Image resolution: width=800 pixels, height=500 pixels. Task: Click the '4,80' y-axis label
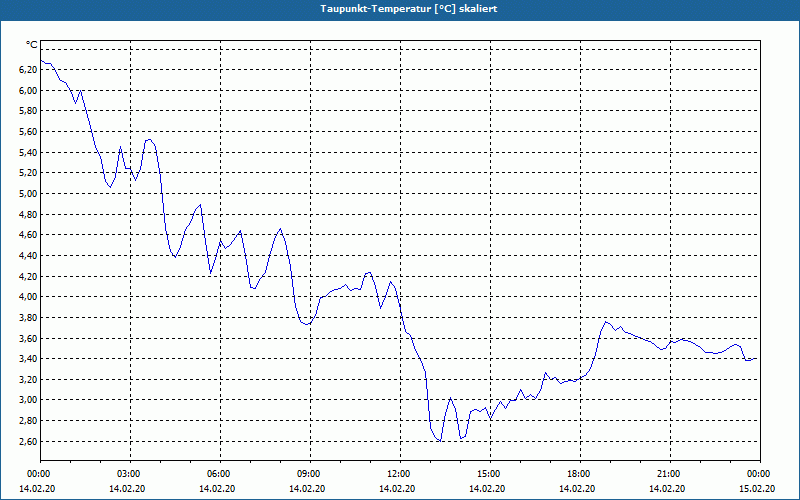[x=29, y=214]
